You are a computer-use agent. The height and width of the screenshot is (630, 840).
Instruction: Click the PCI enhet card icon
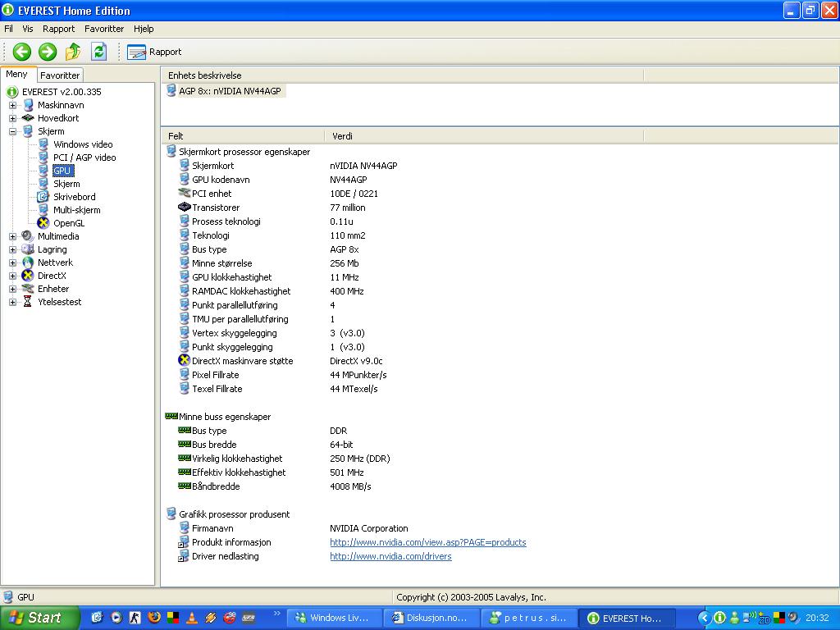pos(185,194)
